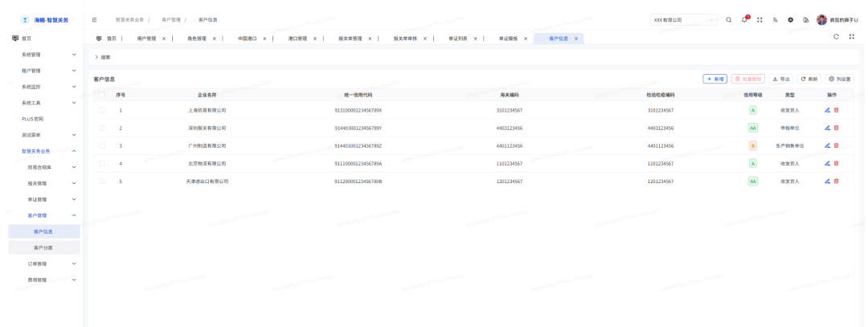This screenshot has width=868, height=327.
Task: Open PLUS官网 sidebar link
Action: [x=44, y=118]
